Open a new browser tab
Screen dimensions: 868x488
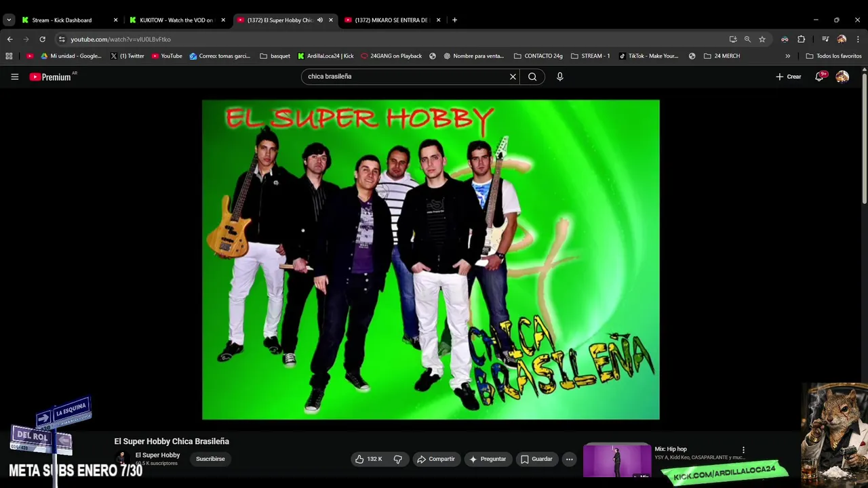coord(454,20)
